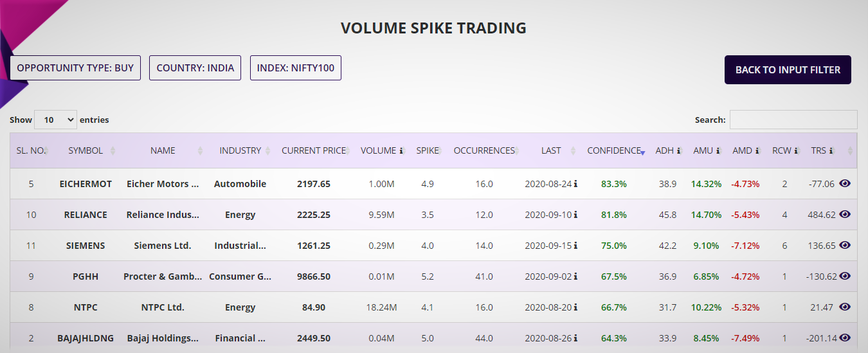The height and width of the screenshot is (353, 868).
Task: Click info icon beside date 2020-09-02
Action: 575,276
